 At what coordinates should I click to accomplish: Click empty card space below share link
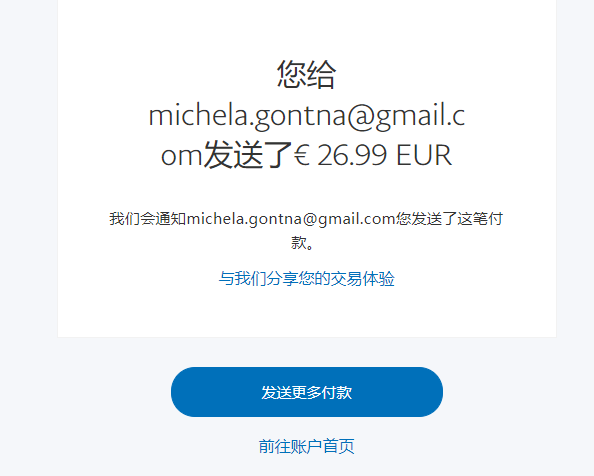306,312
